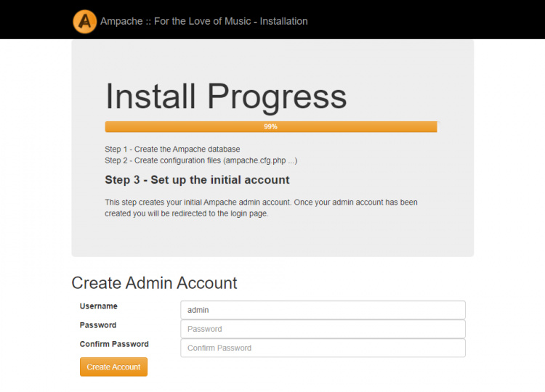Select 'Step 1 - Create the Ampache database' text
This screenshot has width=545, height=392.
pos(172,149)
